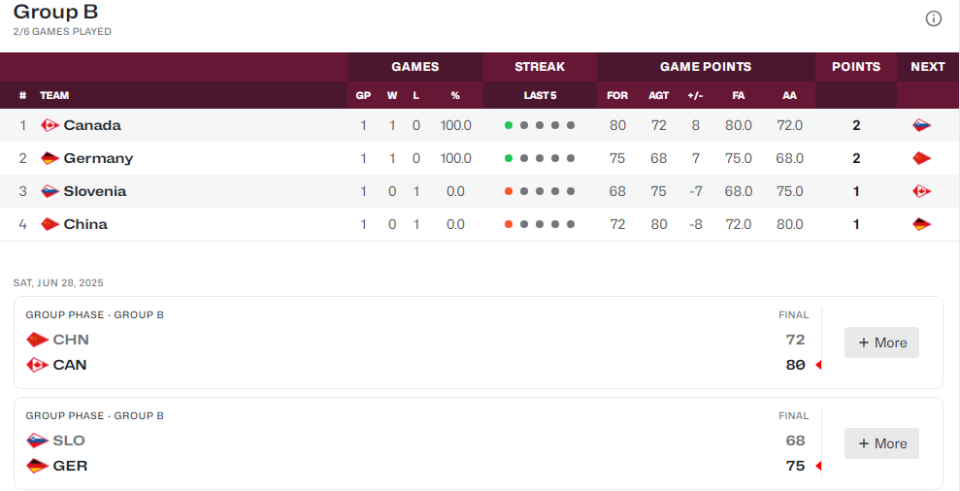Click China's red loss streak dot
This screenshot has width=960, height=491.
508,225
